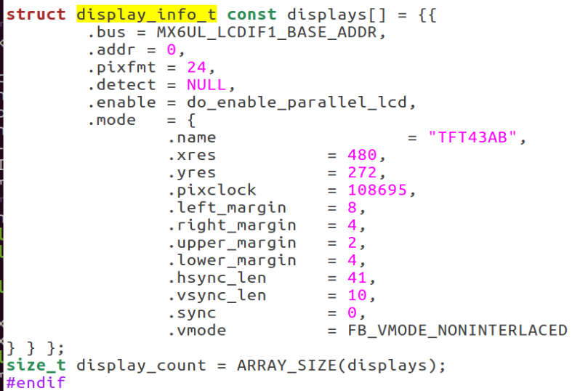Screen dimensions: 588x391
Task: Click the 'display_count' variable name
Action: tap(142, 366)
